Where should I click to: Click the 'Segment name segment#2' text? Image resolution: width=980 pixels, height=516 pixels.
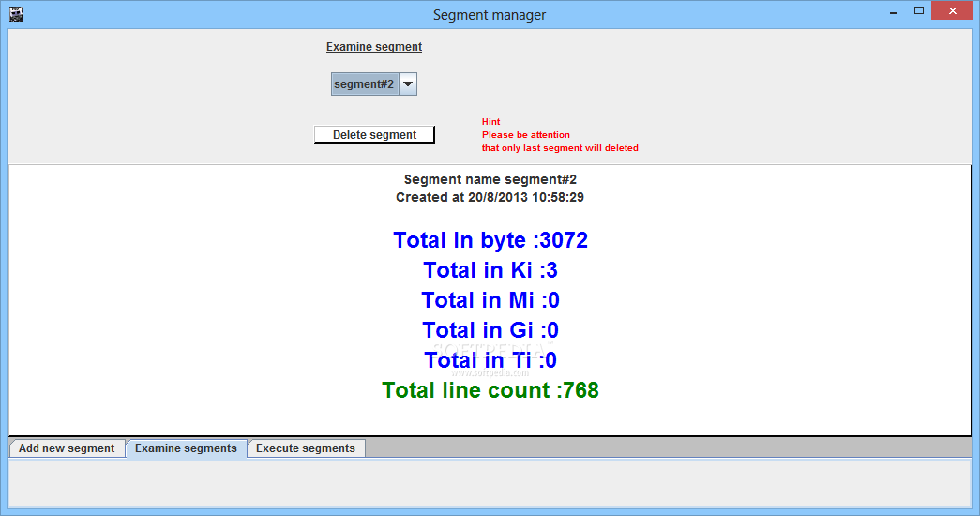(490, 179)
